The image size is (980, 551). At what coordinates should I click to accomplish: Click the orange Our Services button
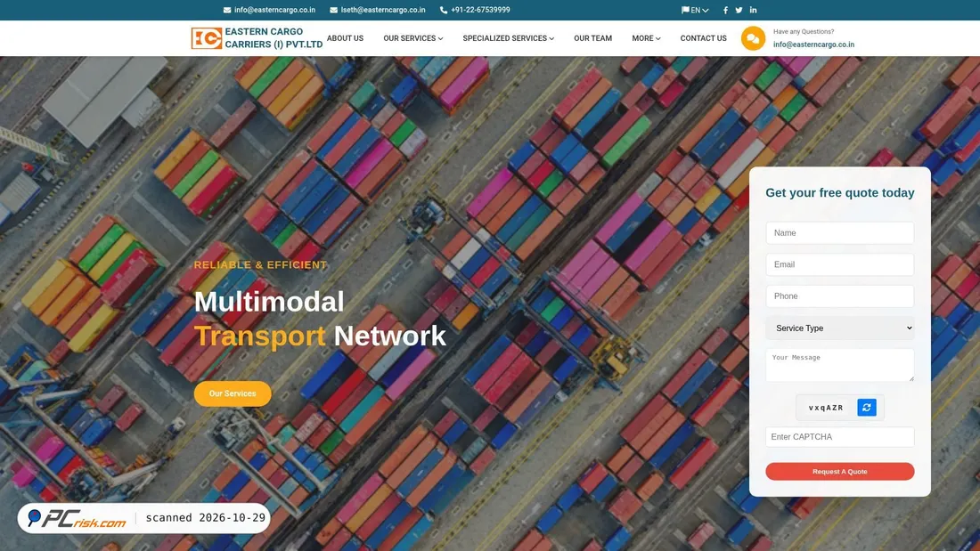click(233, 393)
